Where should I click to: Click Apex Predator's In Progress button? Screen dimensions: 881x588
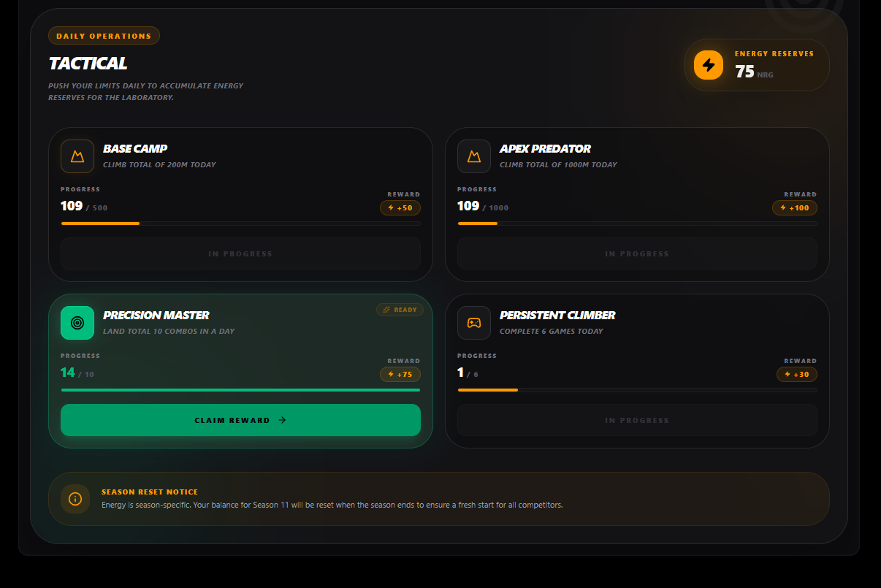637,253
